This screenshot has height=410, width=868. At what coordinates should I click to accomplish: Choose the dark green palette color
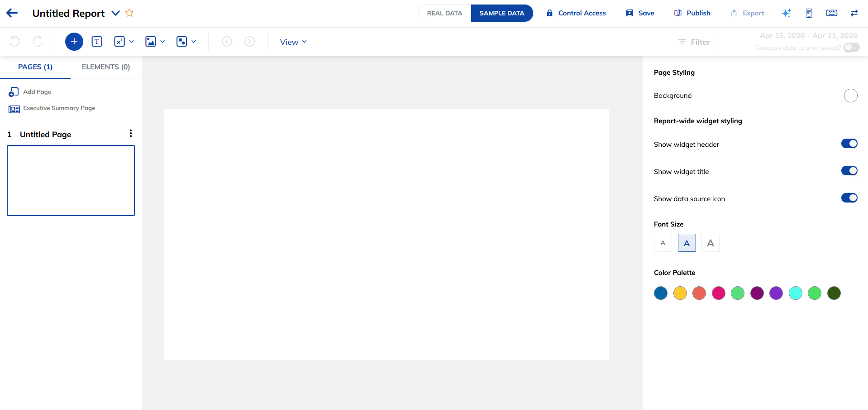[834, 293]
